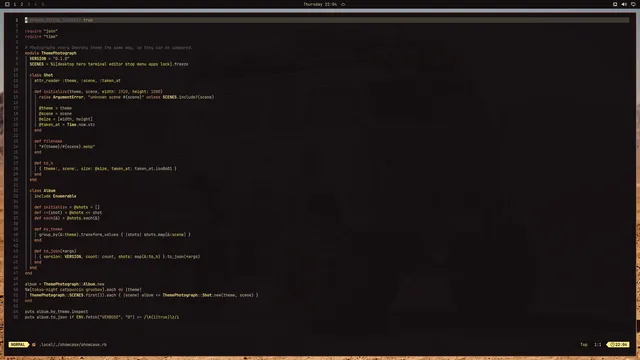Click the attr_reader :theme, :scene, :taken_at line
640x360 pixels.
point(77,80)
